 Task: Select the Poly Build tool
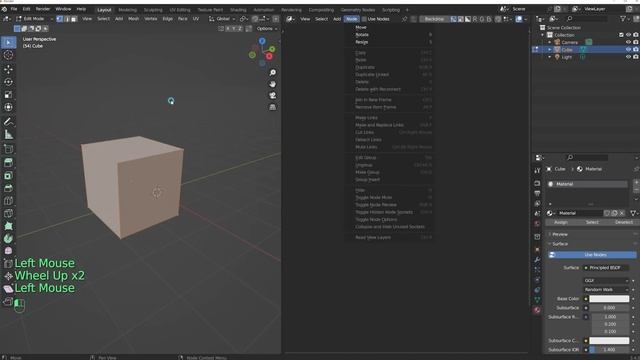[x=8, y=226]
